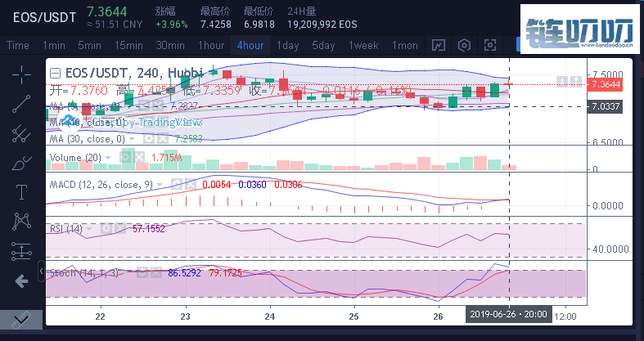Expand the MA (30, close, 0) dropdown
This screenshot has height=341, width=644.
[131, 139]
